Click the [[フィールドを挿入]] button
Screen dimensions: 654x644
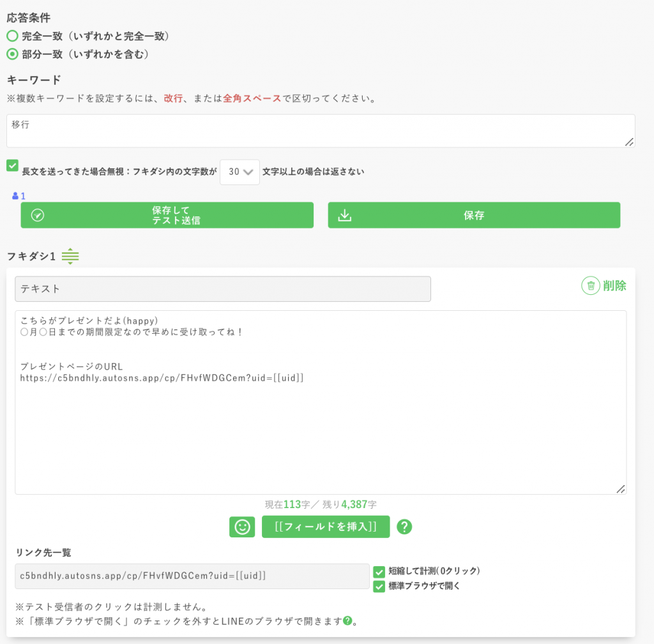(326, 527)
